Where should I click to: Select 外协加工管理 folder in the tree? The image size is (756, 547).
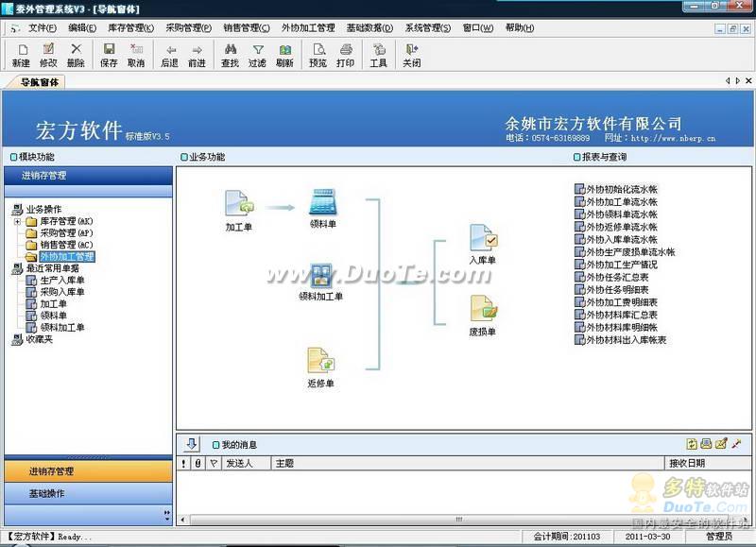coord(67,256)
